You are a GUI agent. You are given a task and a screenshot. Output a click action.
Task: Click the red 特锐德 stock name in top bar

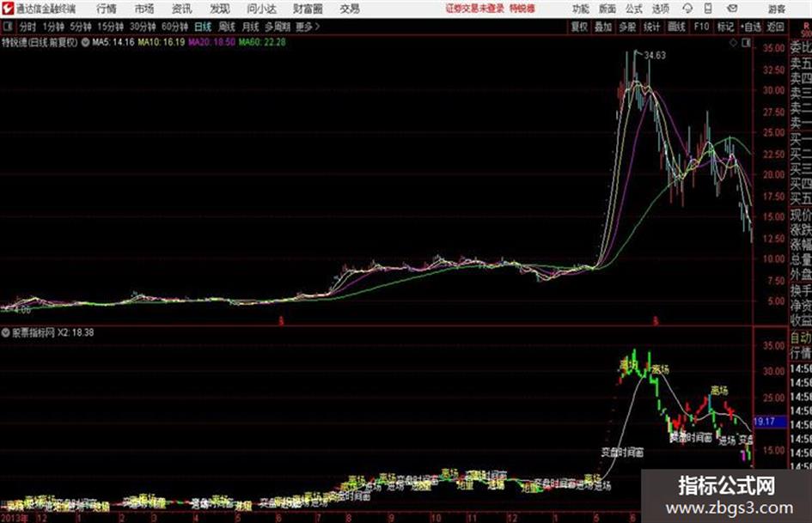(x=522, y=9)
